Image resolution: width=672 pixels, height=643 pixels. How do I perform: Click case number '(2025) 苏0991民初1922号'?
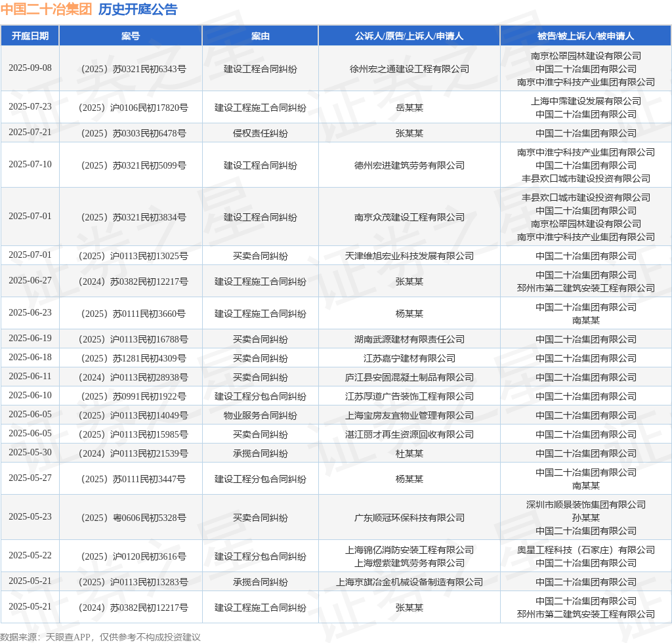coord(133,396)
